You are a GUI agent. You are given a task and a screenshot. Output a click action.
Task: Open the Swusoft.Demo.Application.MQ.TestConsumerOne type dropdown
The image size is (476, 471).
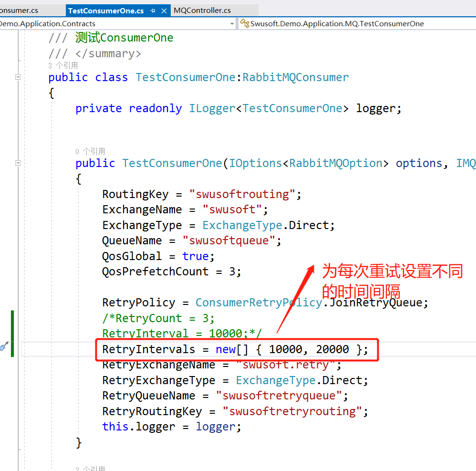pos(357,24)
